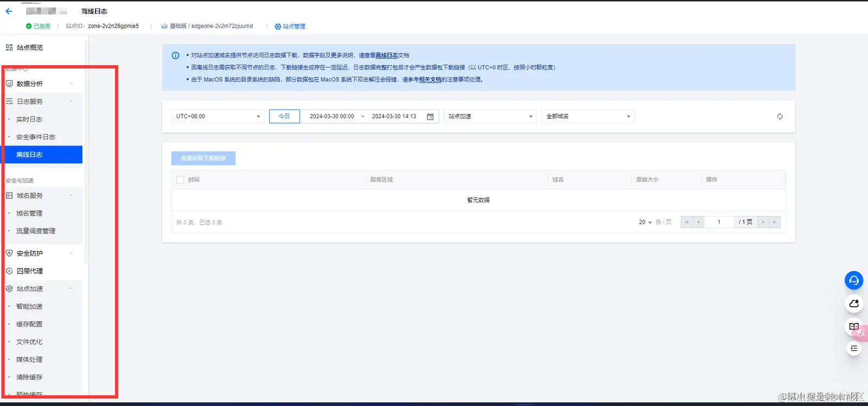
Task: Click the refresh icon in filter bar
Action: (x=780, y=117)
